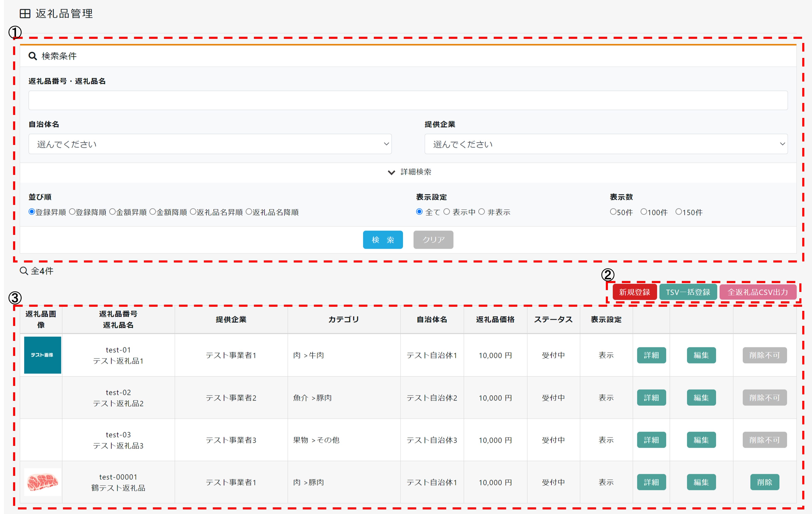Open TSV一括登録 bulk registration
Screen dimensions: 812x514
pos(688,292)
